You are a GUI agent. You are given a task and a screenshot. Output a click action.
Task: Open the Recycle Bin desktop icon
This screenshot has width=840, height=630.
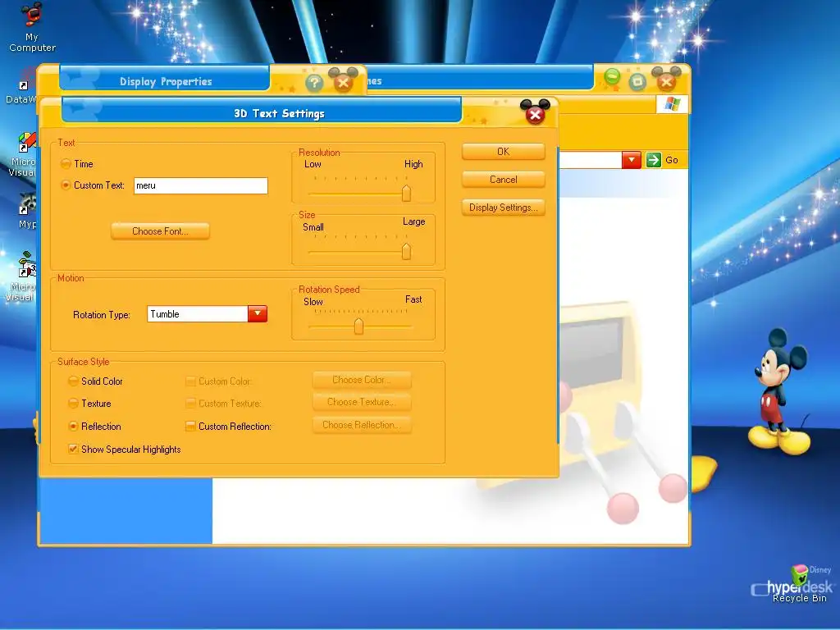point(799,584)
